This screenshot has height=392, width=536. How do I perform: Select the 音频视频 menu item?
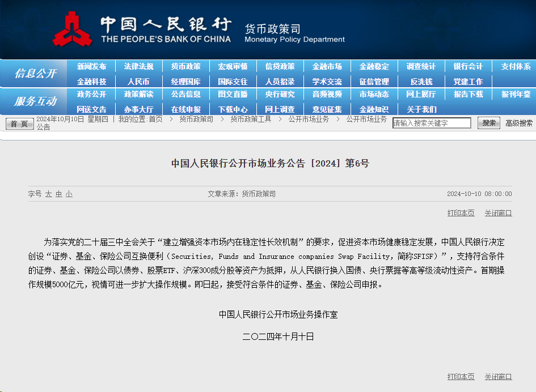(327, 94)
